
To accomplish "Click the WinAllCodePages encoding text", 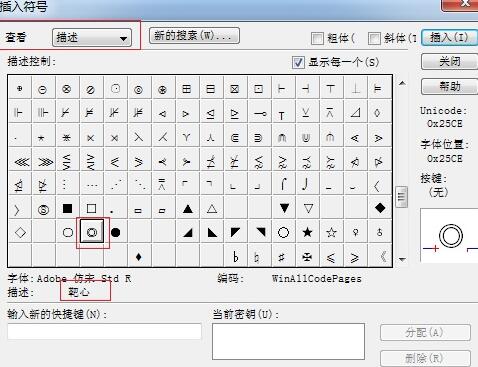I will [317, 278].
